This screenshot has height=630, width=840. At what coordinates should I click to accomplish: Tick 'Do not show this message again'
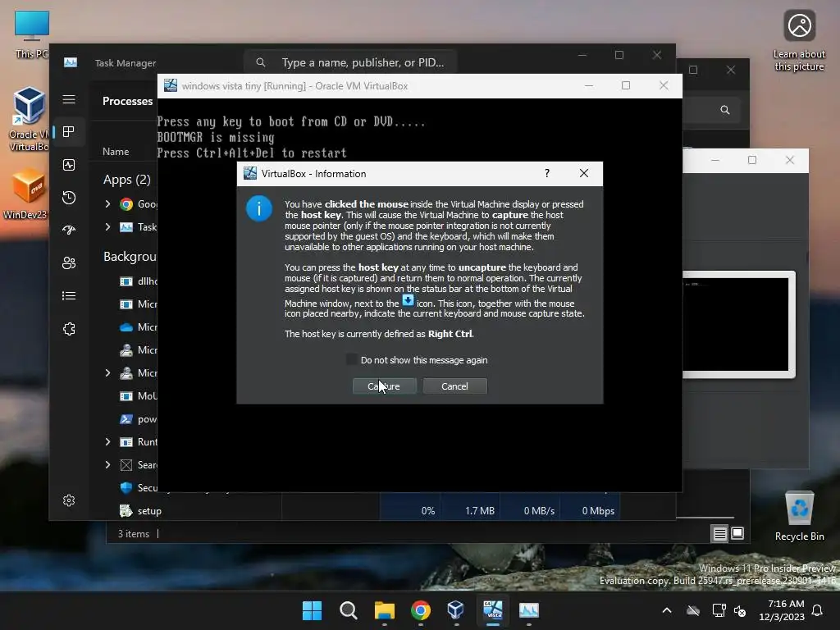tap(352, 360)
